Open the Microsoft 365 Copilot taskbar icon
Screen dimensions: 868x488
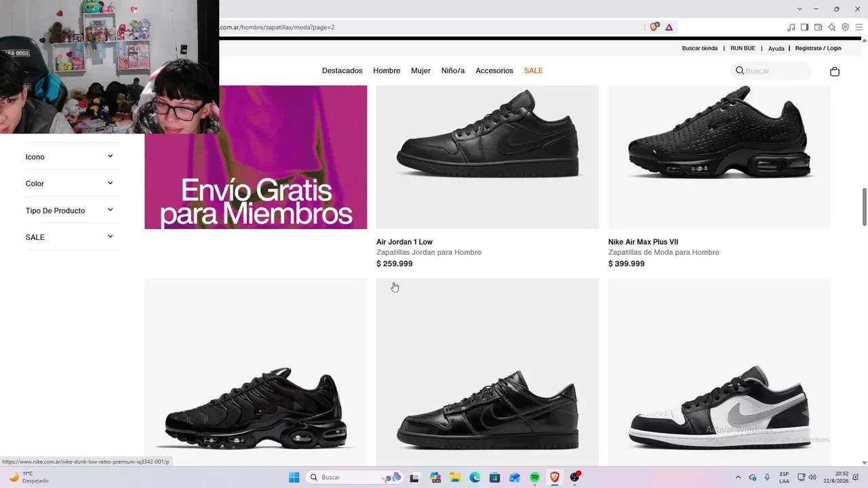coord(435,477)
